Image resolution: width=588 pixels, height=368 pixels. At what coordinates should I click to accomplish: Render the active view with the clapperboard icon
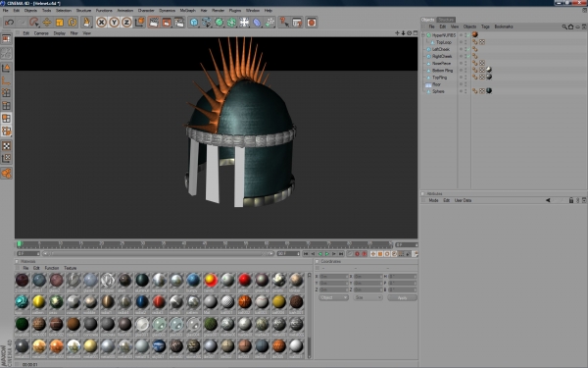[x=154, y=23]
